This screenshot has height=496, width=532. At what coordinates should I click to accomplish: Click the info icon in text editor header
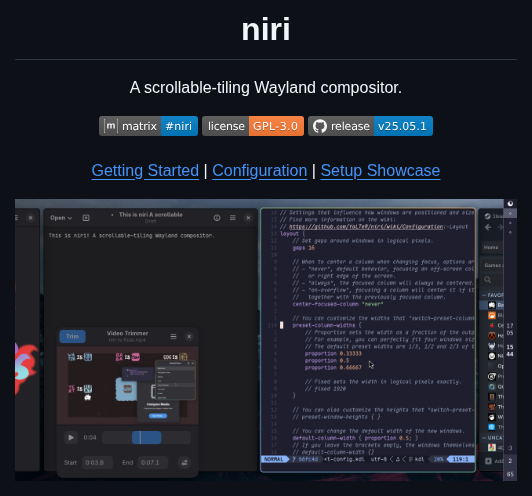click(217, 218)
